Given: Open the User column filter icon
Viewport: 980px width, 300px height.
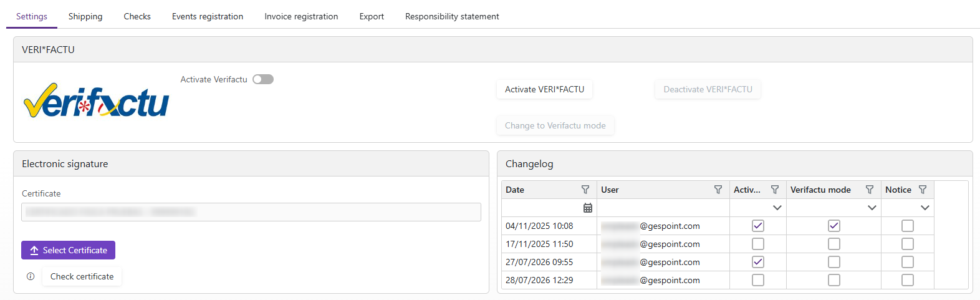Looking at the screenshot, I should pyautogui.click(x=718, y=190).
